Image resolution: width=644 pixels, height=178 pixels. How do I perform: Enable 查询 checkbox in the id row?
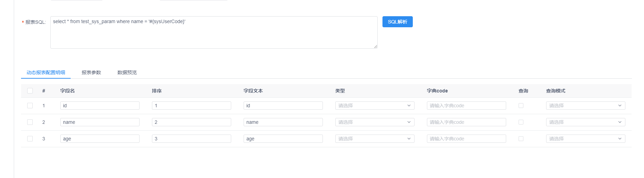(x=521, y=106)
